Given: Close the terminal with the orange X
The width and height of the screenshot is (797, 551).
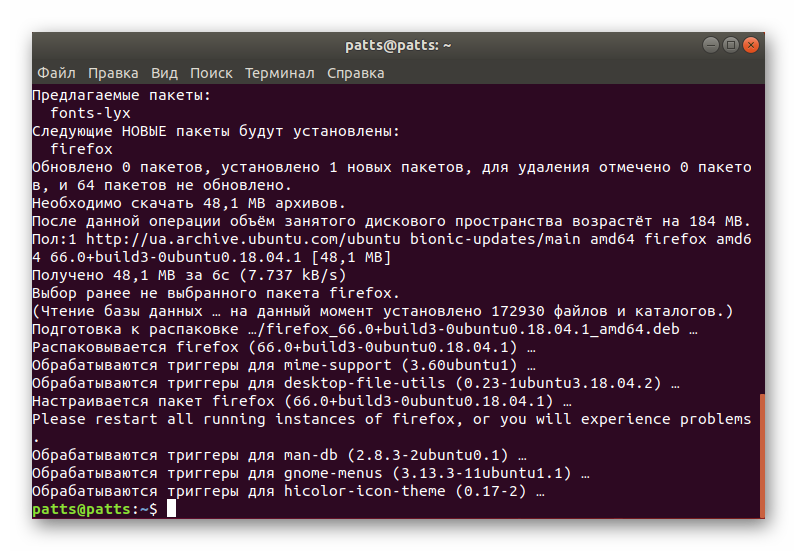Looking at the screenshot, I should click(x=751, y=45).
